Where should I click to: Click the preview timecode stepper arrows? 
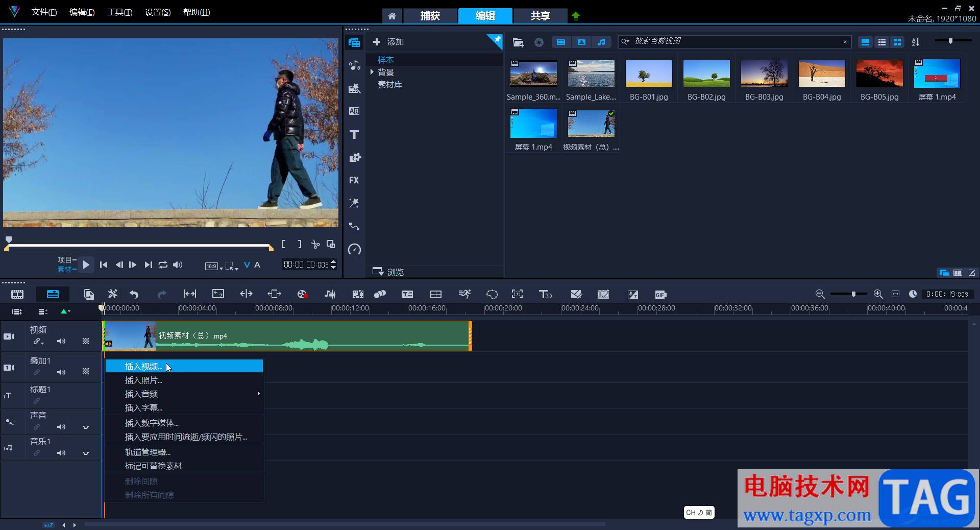click(x=333, y=264)
